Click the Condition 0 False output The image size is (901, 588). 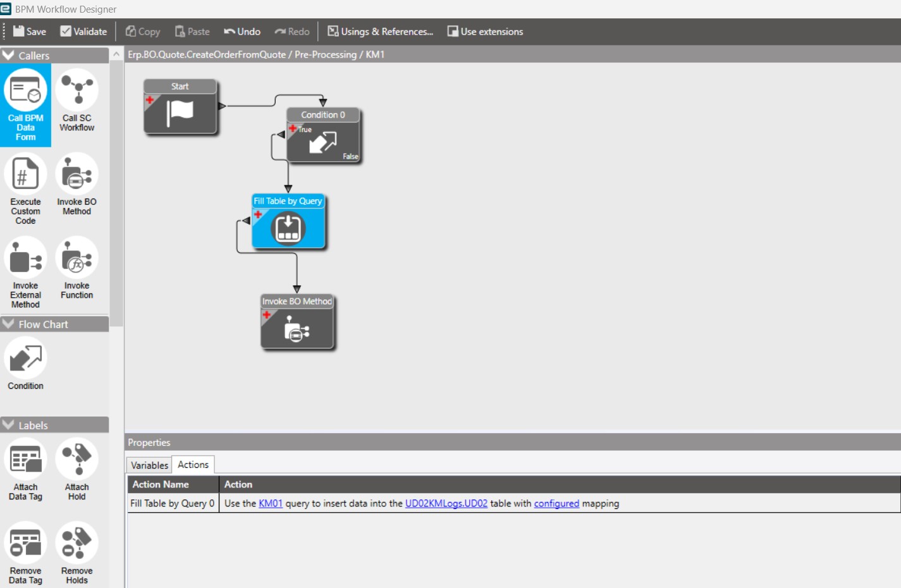click(x=350, y=156)
